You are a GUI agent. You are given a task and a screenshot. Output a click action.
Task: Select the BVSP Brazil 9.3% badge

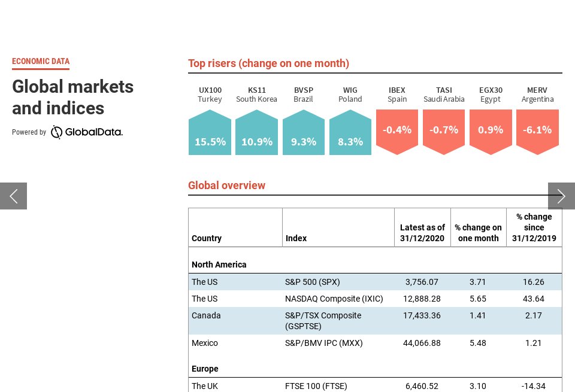click(304, 132)
